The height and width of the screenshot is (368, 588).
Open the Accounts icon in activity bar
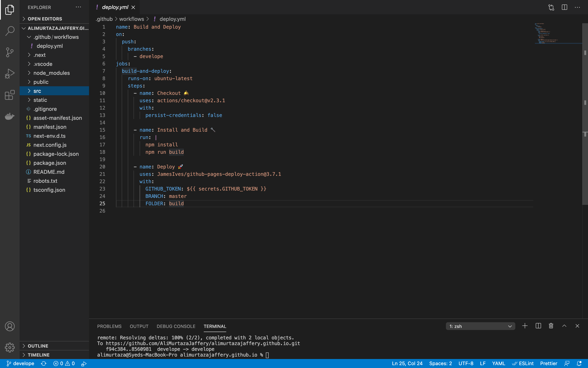[10, 326]
